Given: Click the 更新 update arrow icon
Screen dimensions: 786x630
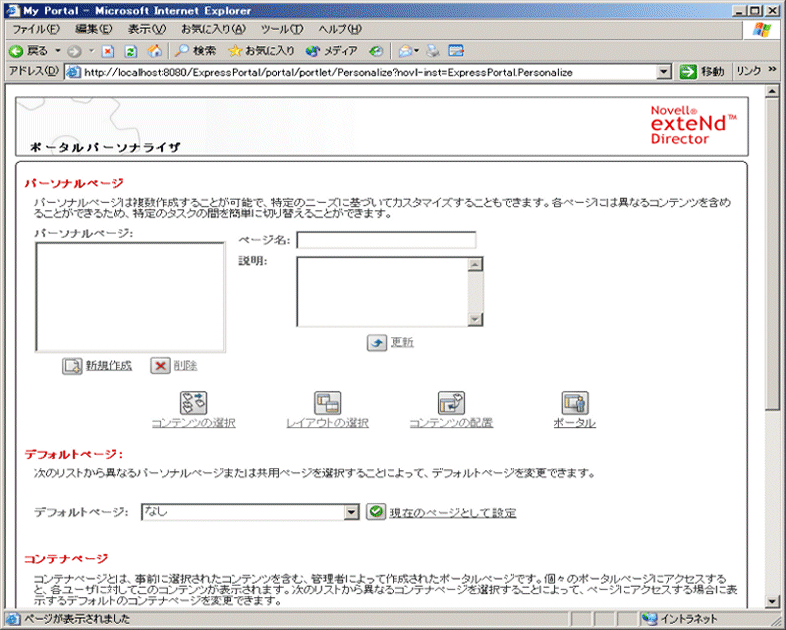Looking at the screenshot, I should click(x=377, y=343).
